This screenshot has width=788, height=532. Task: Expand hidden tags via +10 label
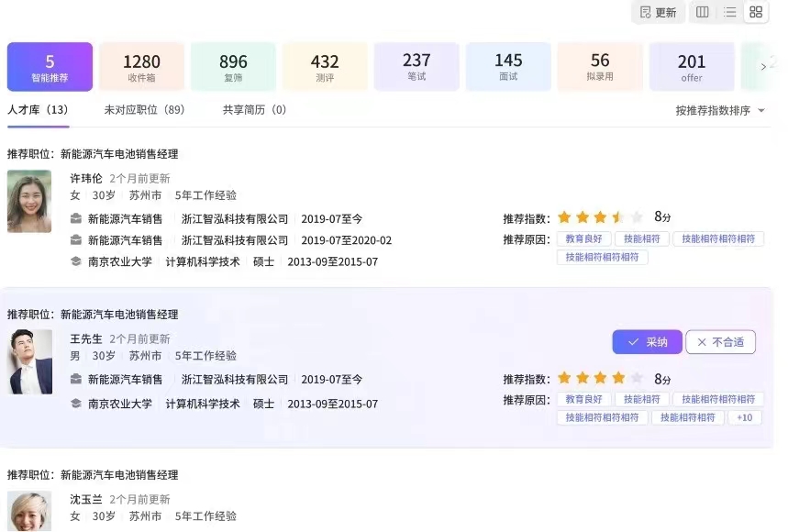(744, 417)
